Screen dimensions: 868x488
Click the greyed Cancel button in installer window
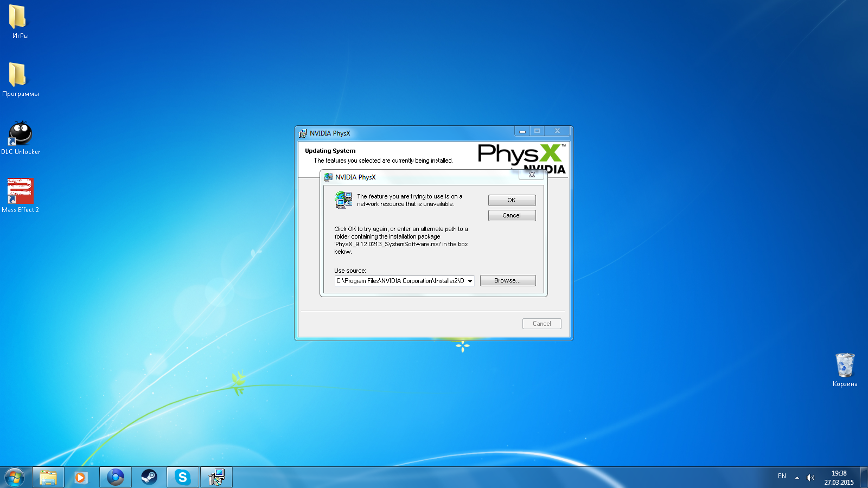[x=541, y=324]
